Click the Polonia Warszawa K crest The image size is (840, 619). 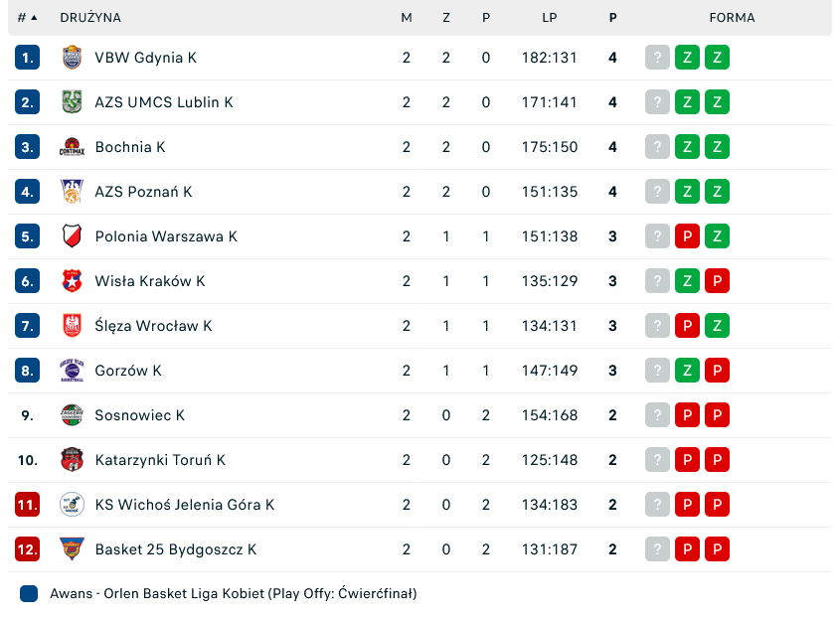pos(72,236)
